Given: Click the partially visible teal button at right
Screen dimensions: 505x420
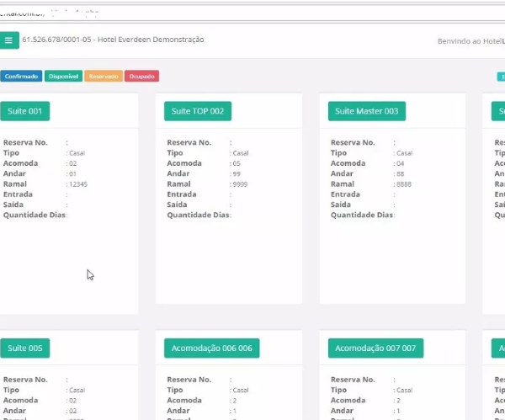Looking at the screenshot, I should [x=500, y=77].
